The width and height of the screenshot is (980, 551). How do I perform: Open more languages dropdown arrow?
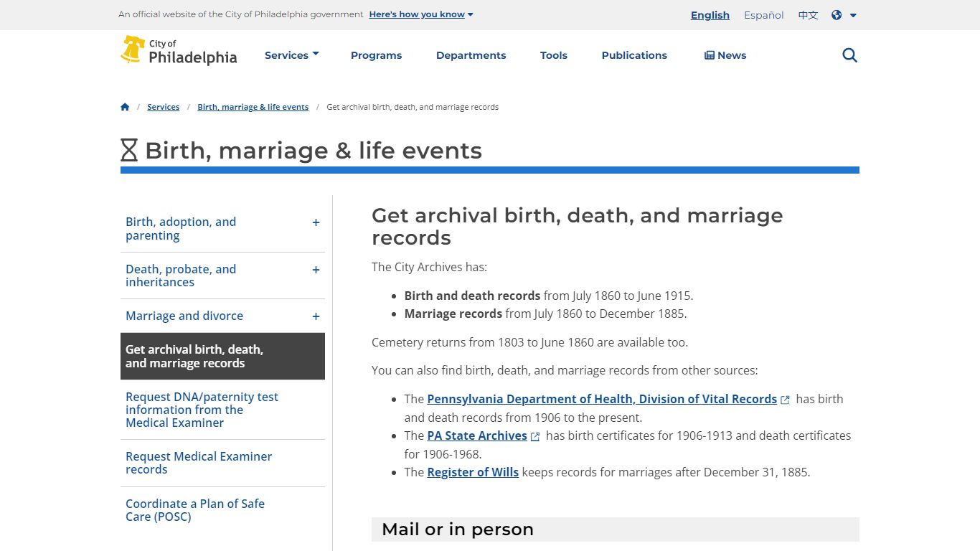853,15
